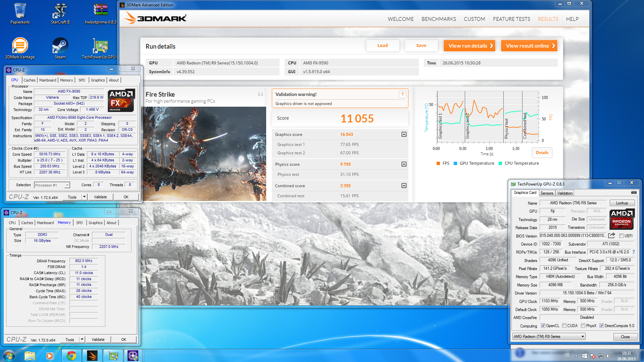The image size is (644, 362).
Task: Launch the media player taskbar icon
Action: click(x=50, y=356)
